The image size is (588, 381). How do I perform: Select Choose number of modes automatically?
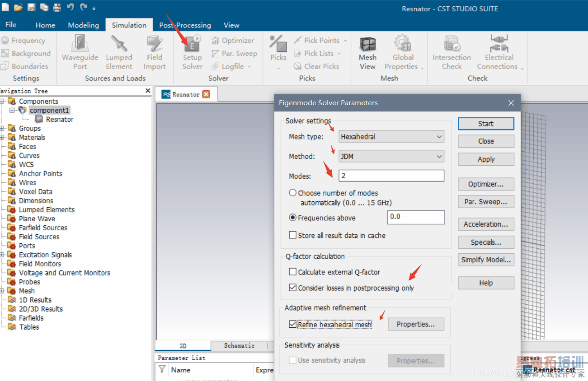click(293, 193)
